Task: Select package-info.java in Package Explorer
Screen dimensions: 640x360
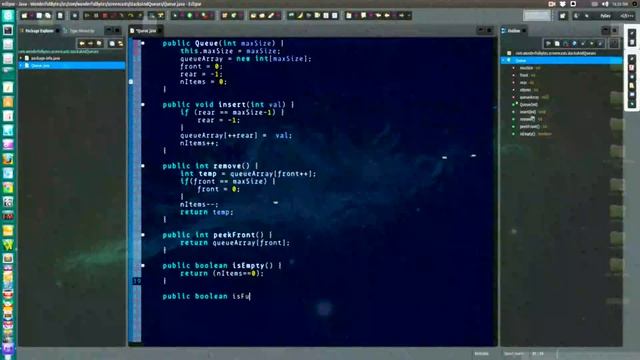Action: point(45,58)
